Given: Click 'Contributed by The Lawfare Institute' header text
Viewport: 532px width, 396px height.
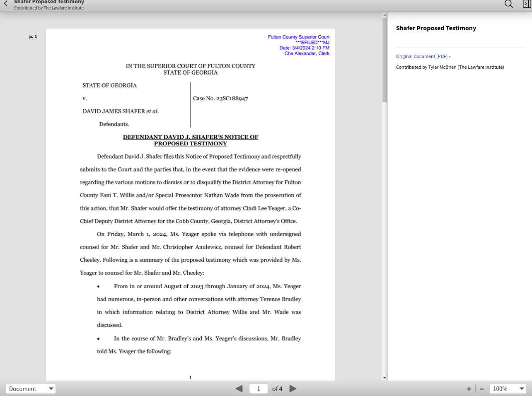Looking at the screenshot, I should 49,8.
